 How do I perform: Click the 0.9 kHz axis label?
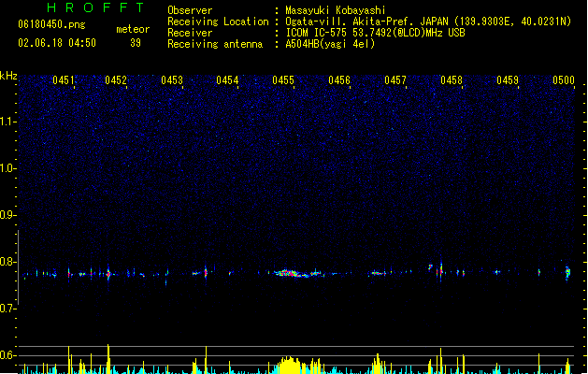click(8, 215)
